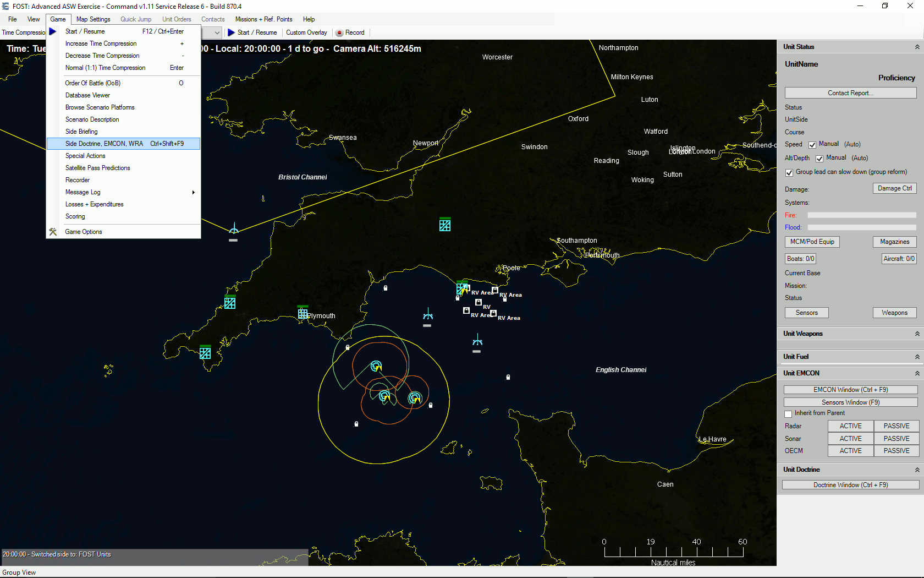Click the Damage Ctrl button
This screenshot has width=924, height=578.
coord(894,188)
